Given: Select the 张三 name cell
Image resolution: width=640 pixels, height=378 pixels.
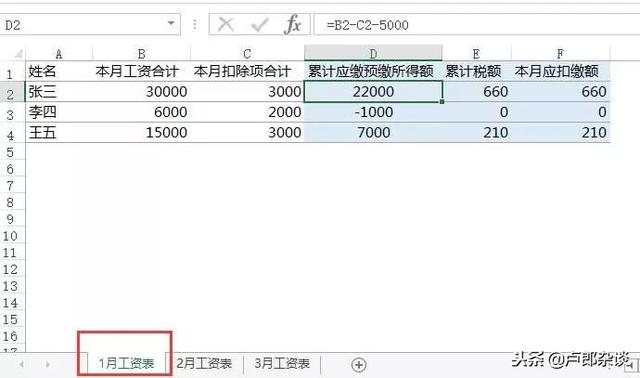Looking at the screenshot, I should point(59,92).
